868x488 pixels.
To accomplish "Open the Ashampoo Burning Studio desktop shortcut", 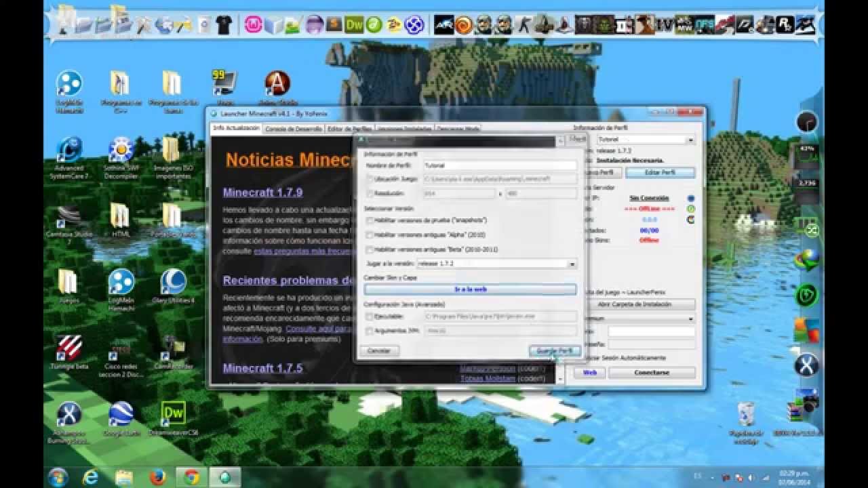I will [68, 422].
